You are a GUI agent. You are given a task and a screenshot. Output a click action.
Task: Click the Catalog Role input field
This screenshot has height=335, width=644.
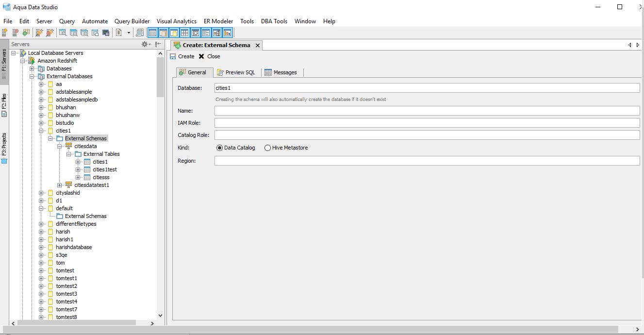point(427,135)
